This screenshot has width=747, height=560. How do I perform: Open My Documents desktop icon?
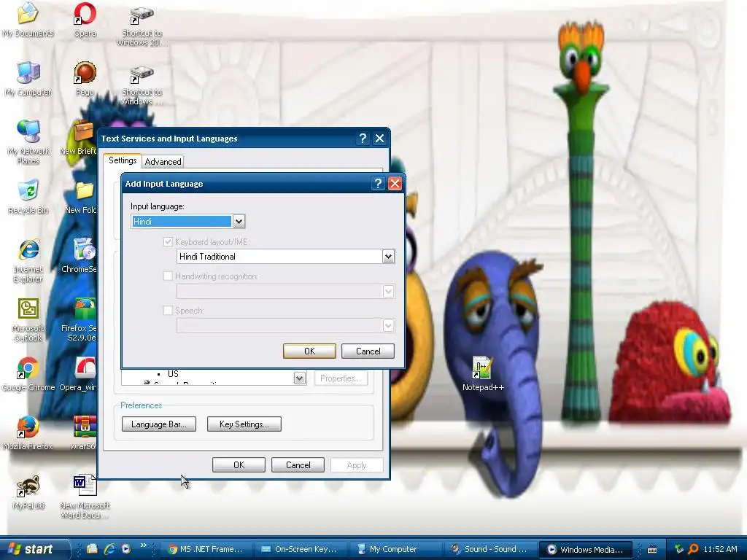(x=28, y=20)
